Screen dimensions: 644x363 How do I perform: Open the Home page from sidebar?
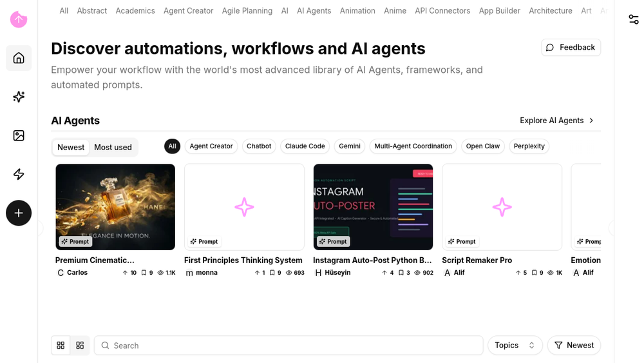(19, 58)
